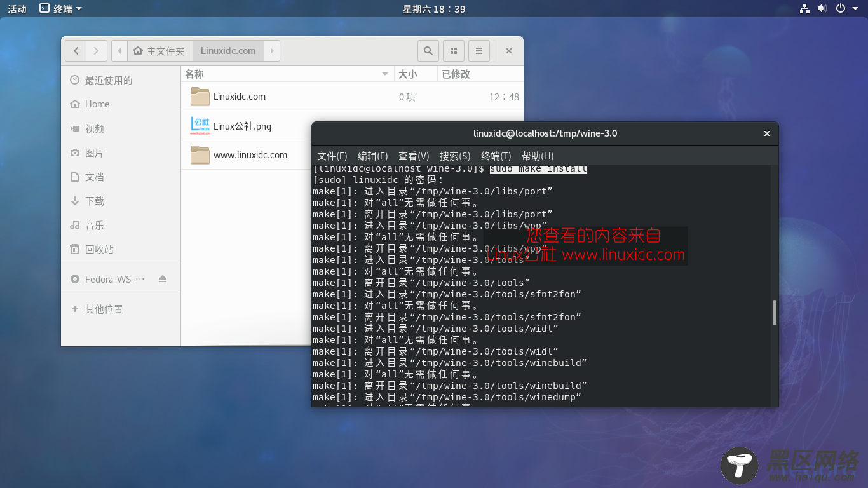The height and width of the screenshot is (488, 868).
Task: Open file manager search
Action: 428,51
